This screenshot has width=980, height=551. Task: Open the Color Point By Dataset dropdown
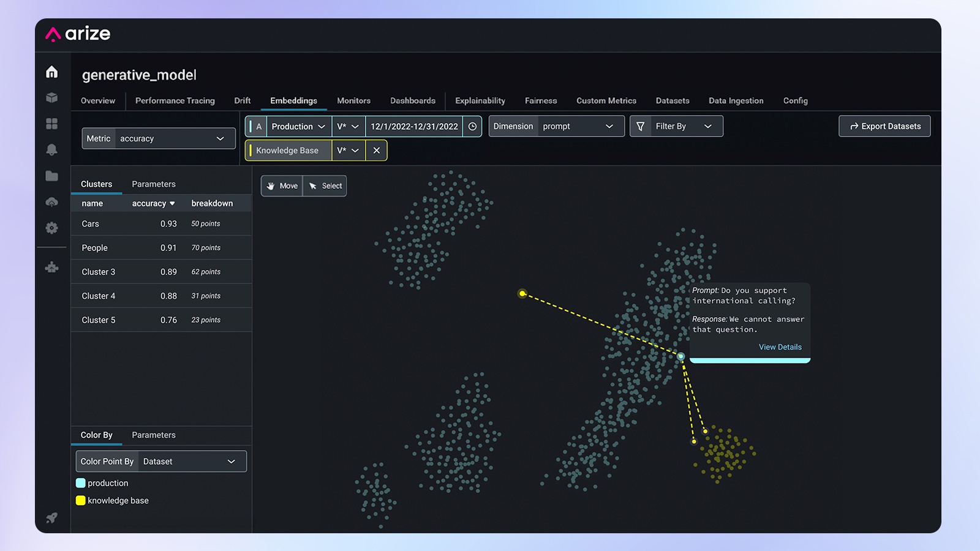(x=161, y=462)
